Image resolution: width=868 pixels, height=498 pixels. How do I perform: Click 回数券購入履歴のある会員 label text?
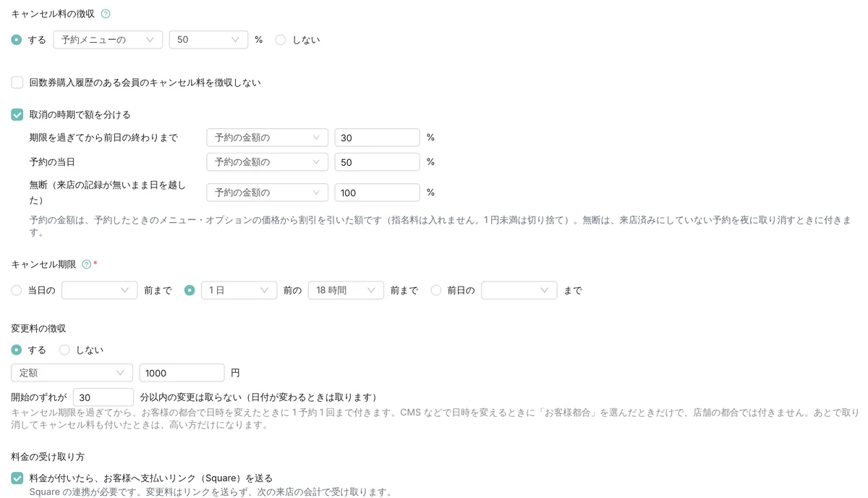coord(145,83)
